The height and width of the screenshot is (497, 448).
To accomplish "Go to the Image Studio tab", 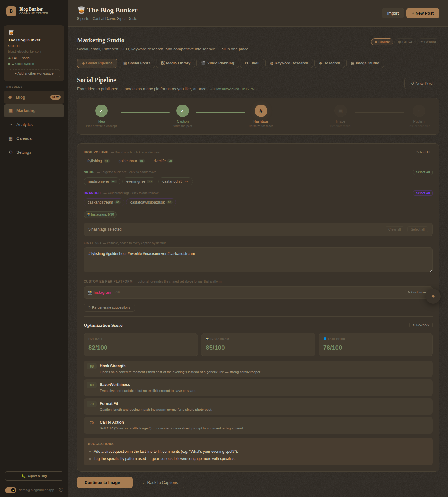I will click(x=365, y=63).
